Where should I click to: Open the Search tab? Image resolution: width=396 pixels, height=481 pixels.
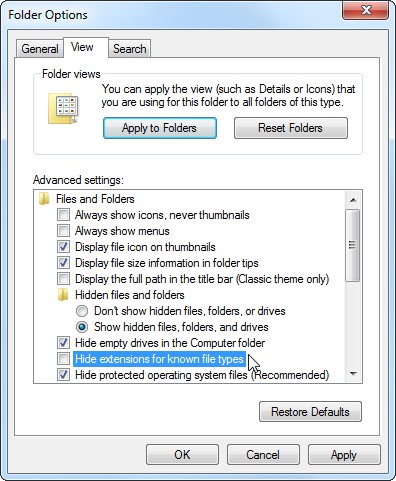(x=130, y=49)
